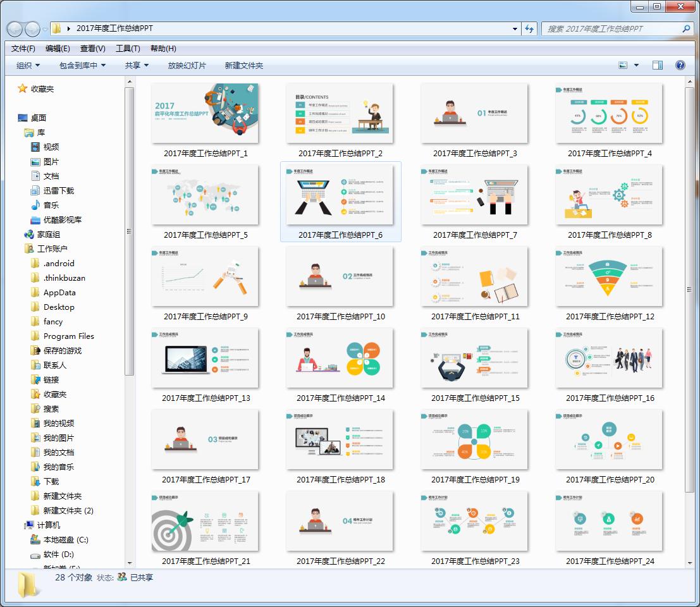Click the 新建文件夹 toolbar button
700x607 pixels.
click(243, 65)
